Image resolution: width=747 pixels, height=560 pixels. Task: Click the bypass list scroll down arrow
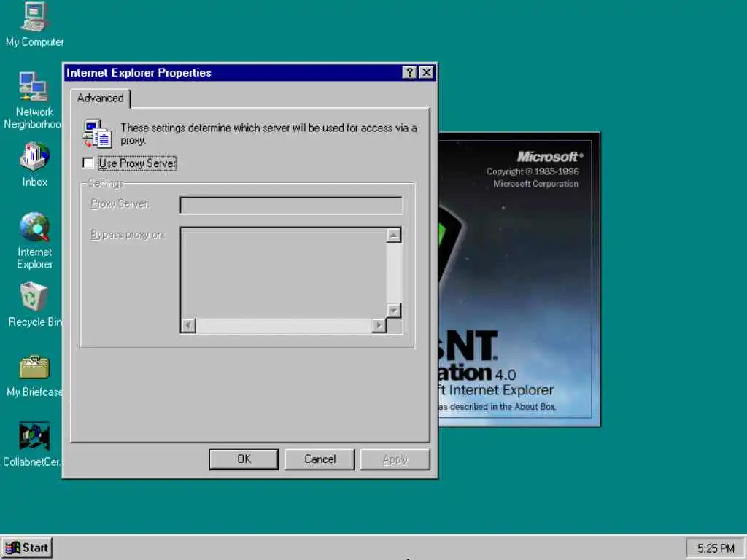point(393,311)
